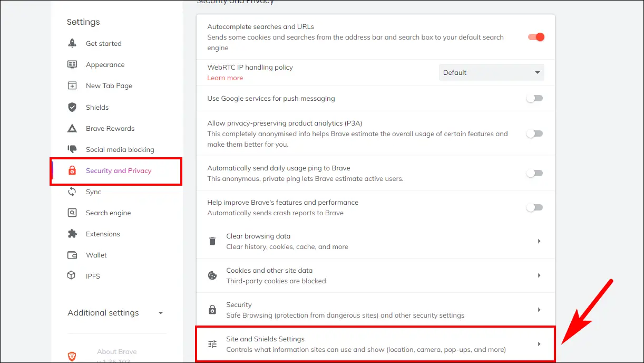The height and width of the screenshot is (363, 644).
Task: Expand the Security row arrow
Action: (539, 310)
